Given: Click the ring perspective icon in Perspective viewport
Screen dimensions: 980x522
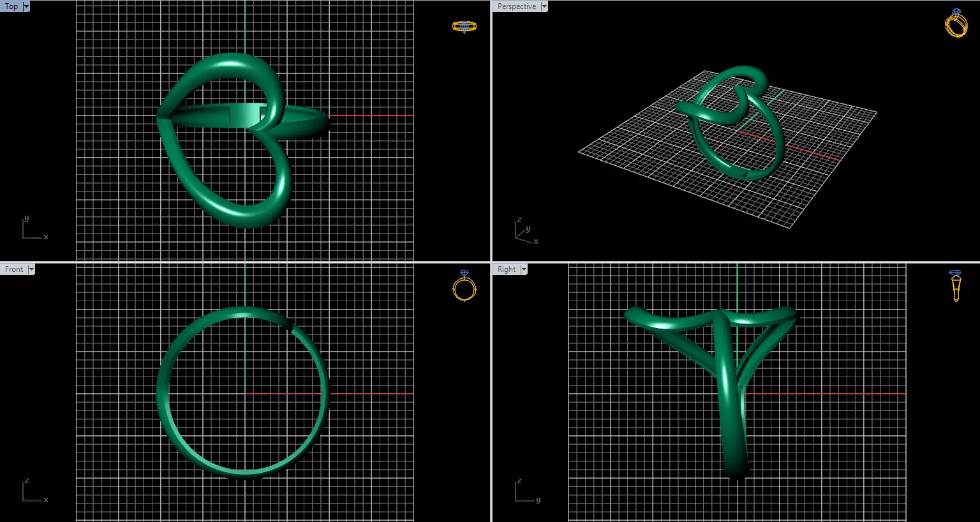Looking at the screenshot, I should click(x=956, y=23).
